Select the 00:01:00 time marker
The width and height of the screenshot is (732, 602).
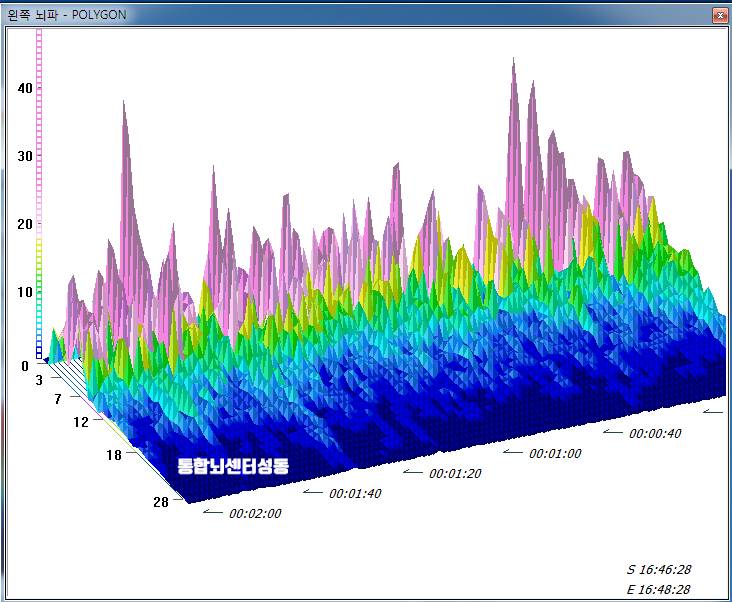coord(555,454)
